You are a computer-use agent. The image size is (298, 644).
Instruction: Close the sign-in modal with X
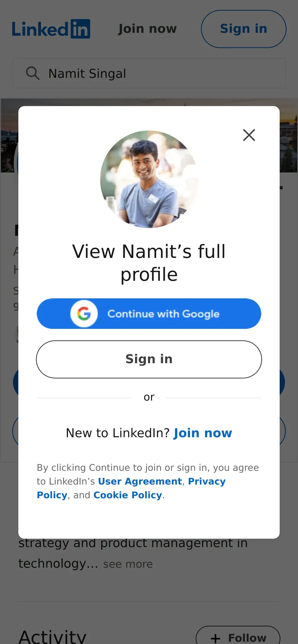click(249, 135)
